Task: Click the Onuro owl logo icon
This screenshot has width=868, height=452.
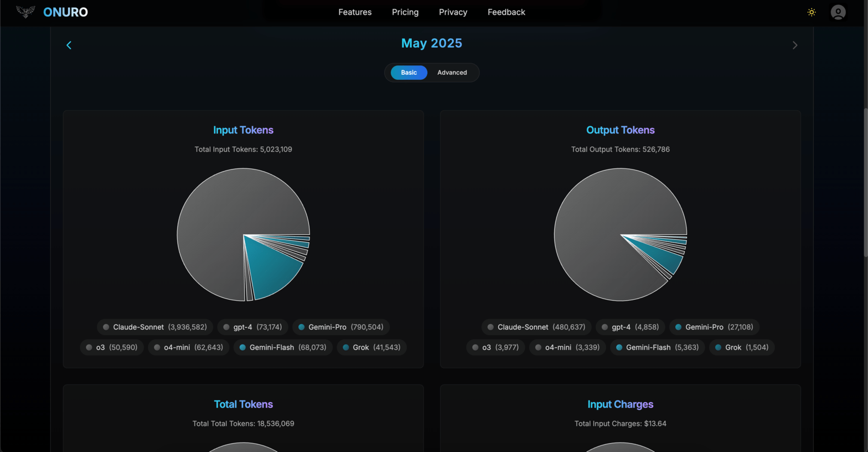Action: [25, 12]
